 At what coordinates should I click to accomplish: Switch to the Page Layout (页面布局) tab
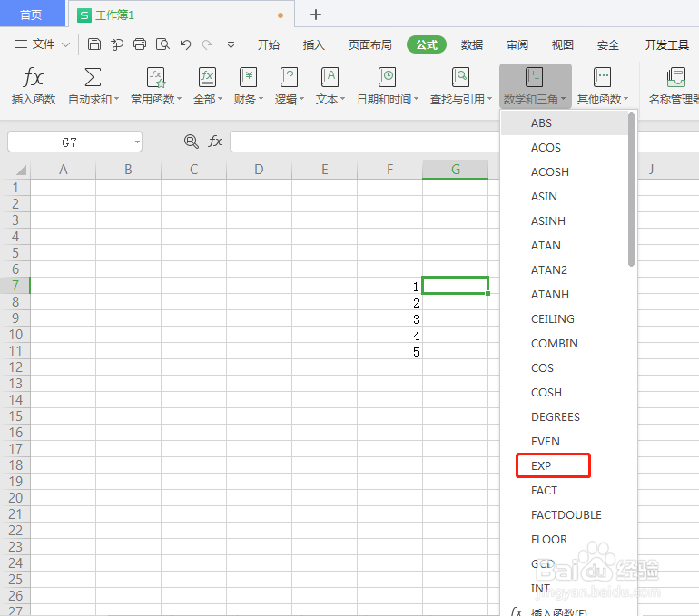click(370, 45)
